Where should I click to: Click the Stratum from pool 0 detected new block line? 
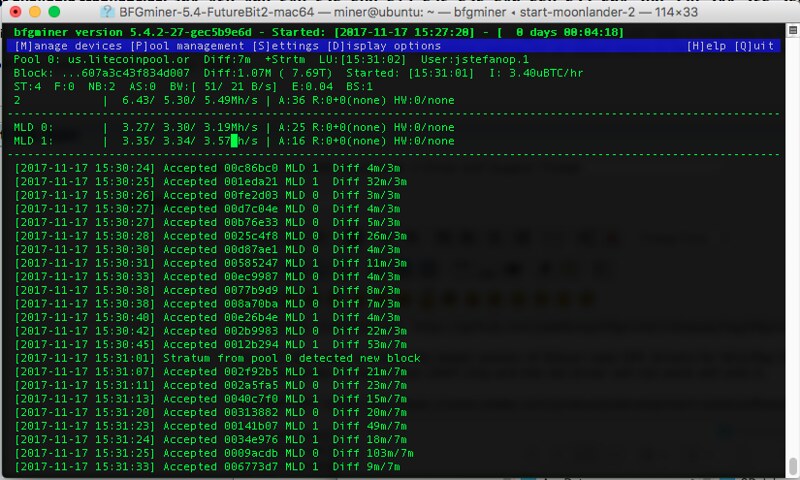coord(217,358)
